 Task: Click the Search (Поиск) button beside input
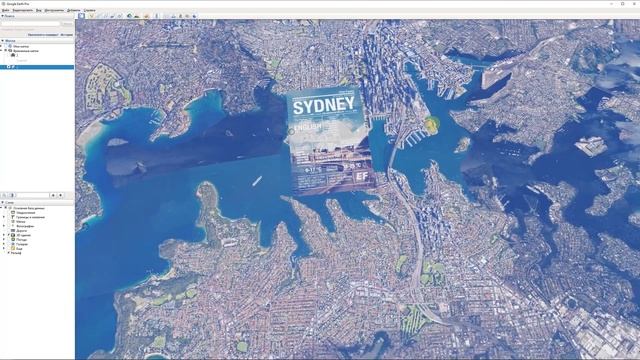pos(68,24)
